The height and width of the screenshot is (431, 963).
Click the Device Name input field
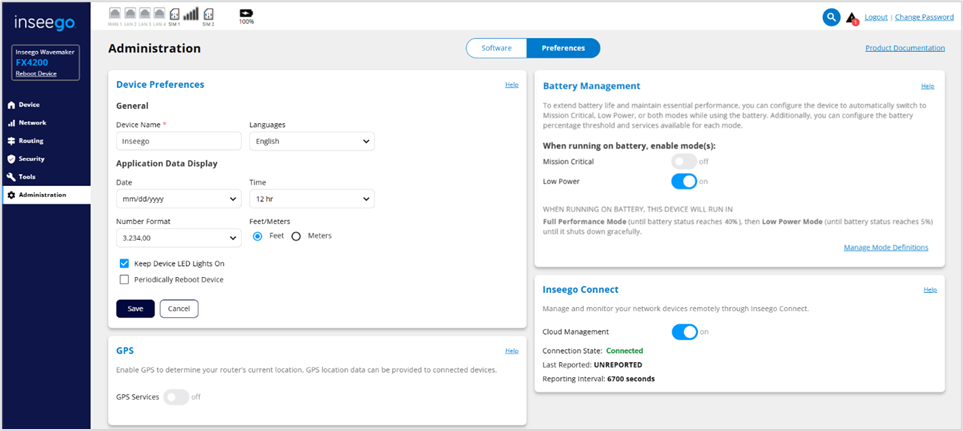(178, 142)
